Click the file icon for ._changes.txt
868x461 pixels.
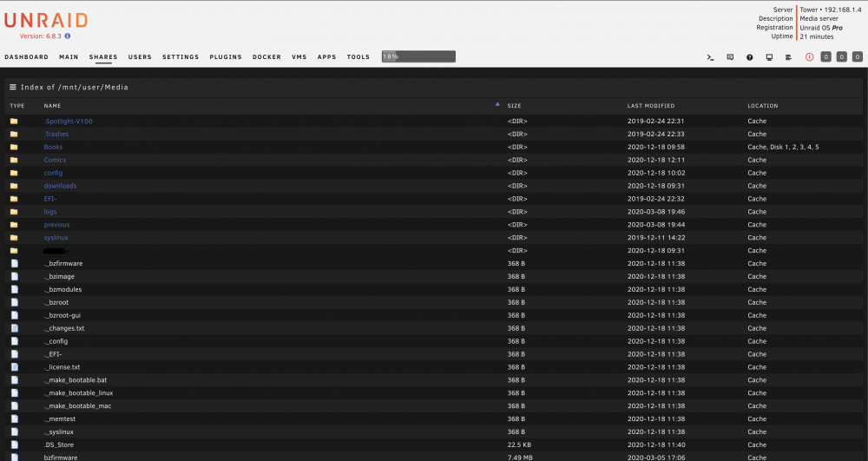[x=15, y=328]
